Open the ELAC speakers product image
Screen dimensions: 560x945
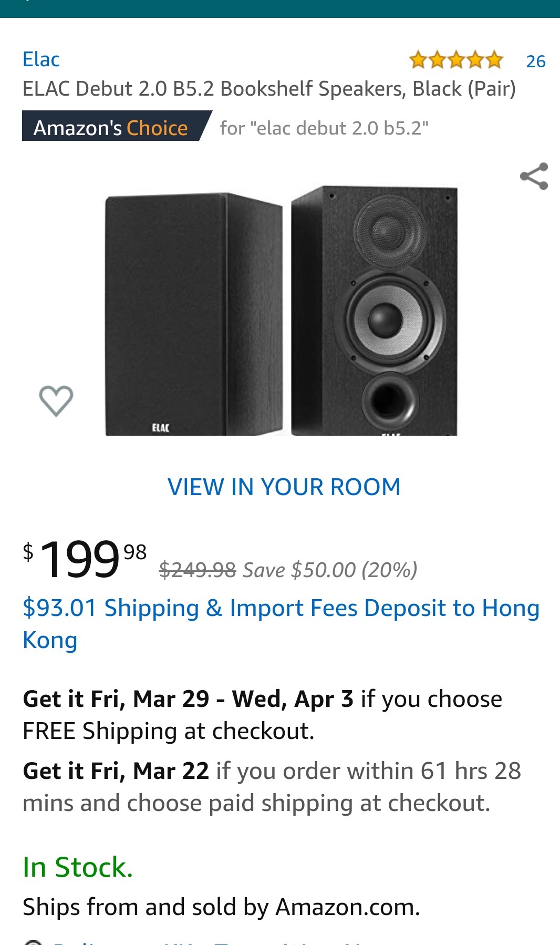coord(282,311)
